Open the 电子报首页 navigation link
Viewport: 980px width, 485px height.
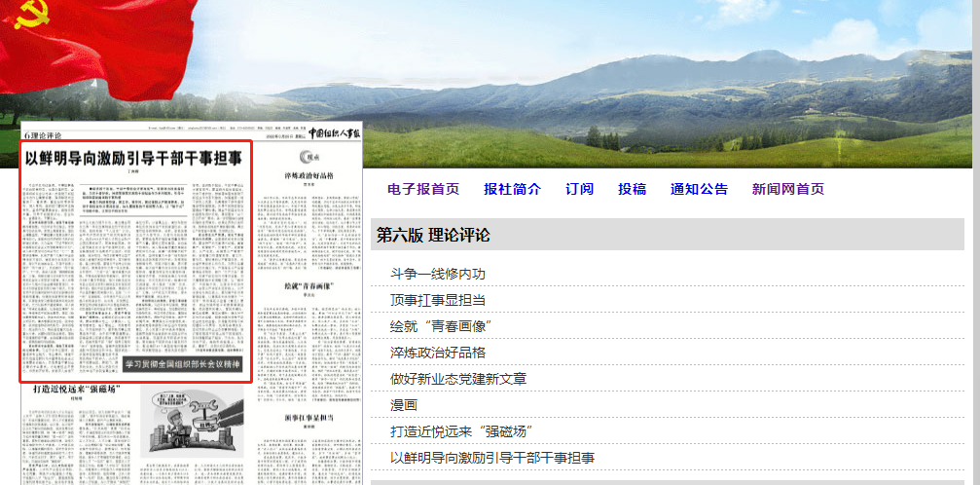(423, 189)
